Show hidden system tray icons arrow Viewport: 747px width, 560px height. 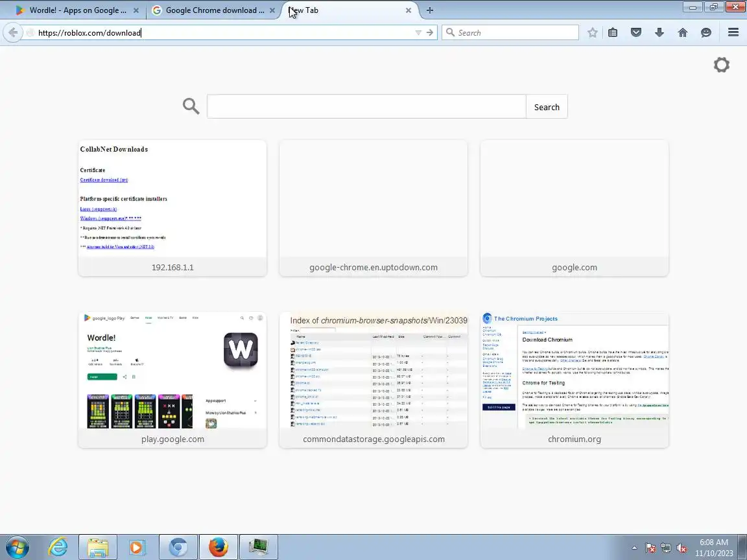[x=634, y=548]
